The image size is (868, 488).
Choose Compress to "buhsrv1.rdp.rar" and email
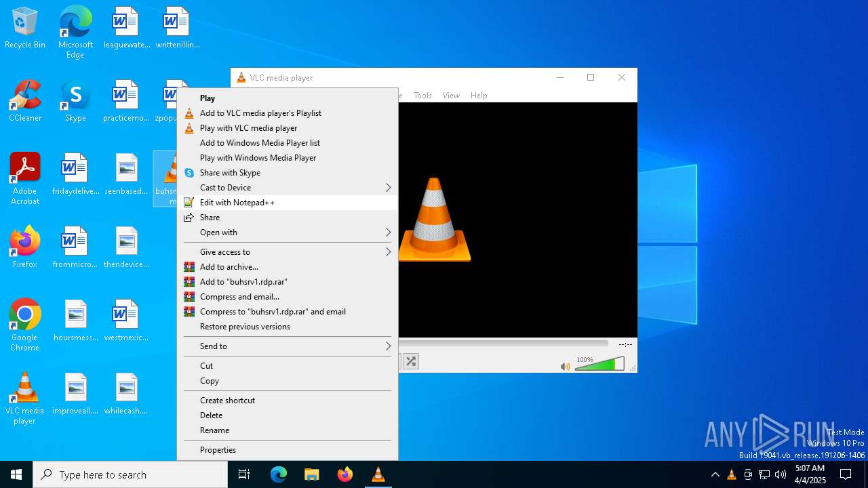click(288, 312)
